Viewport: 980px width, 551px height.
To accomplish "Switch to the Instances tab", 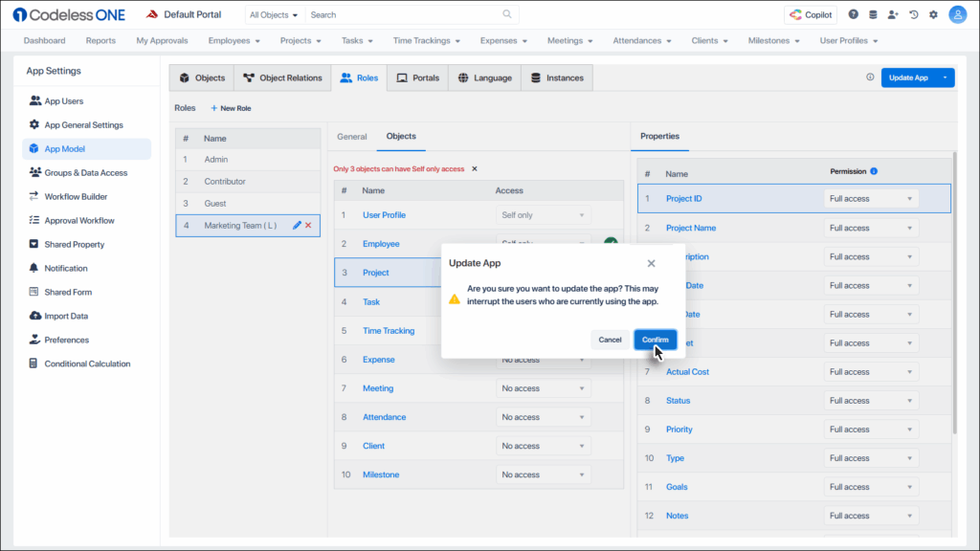I will [557, 78].
